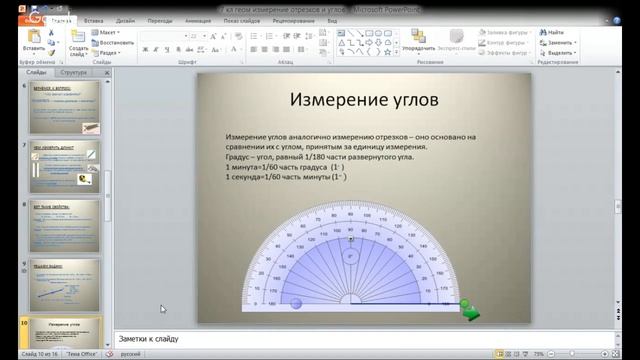Click the Найти find button

click(551, 32)
